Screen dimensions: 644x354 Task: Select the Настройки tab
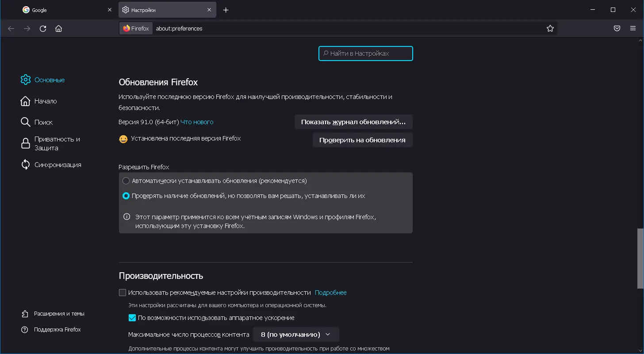click(x=159, y=10)
